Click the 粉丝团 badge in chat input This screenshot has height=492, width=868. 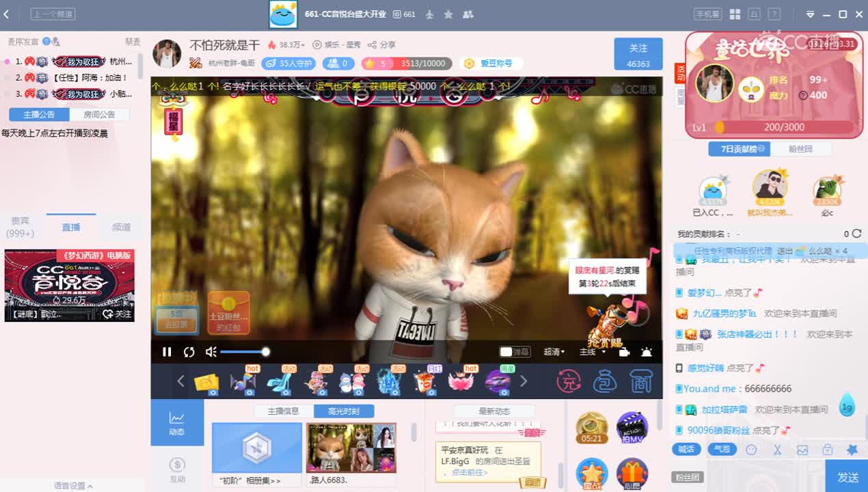click(688, 478)
